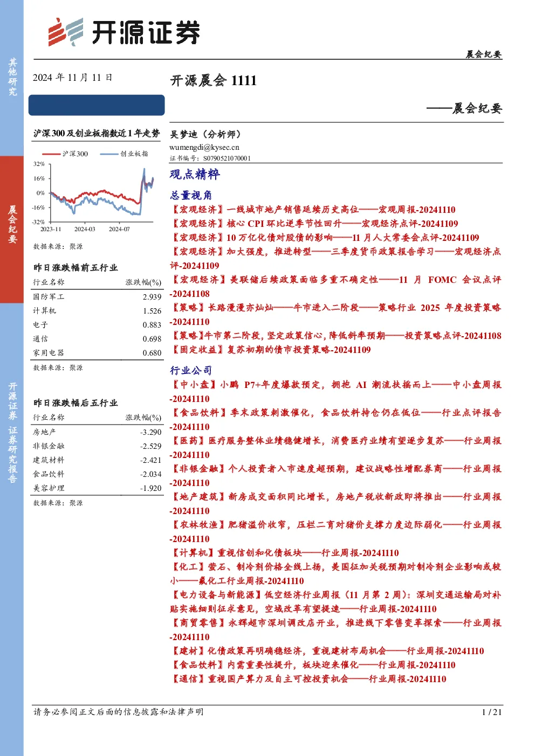This screenshot has width=535, height=756.
Task: Open 化债政策再明确稳经济 building materials link
Action: [327, 651]
